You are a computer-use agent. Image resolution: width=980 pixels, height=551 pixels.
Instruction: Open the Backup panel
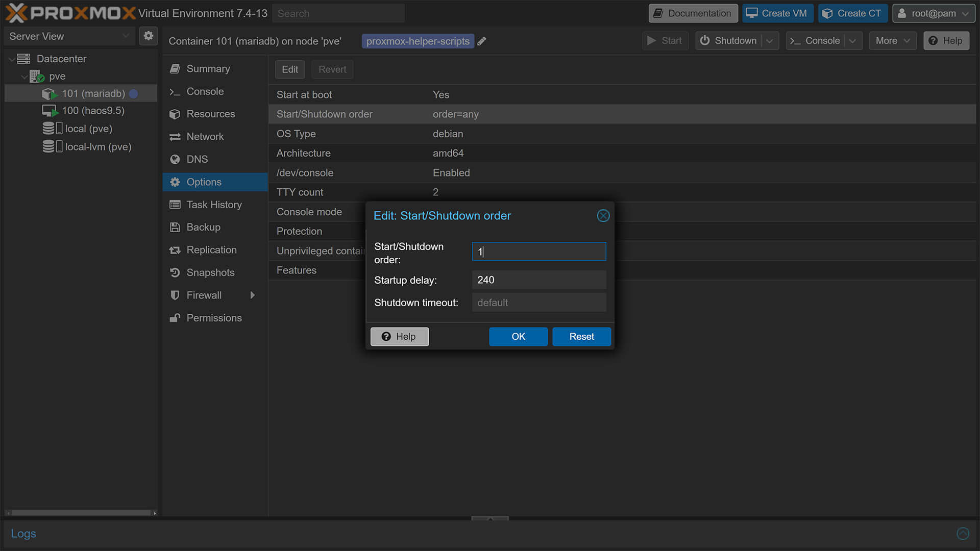203,227
